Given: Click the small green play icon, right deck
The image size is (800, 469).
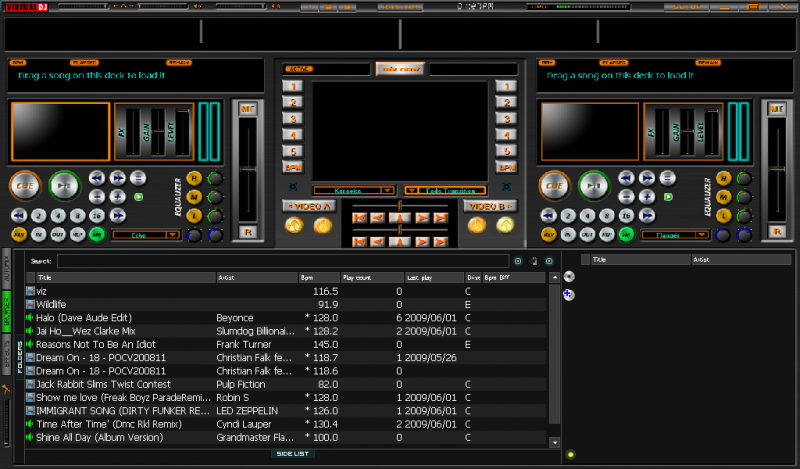Looking at the screenshot, I should point(668,197).
